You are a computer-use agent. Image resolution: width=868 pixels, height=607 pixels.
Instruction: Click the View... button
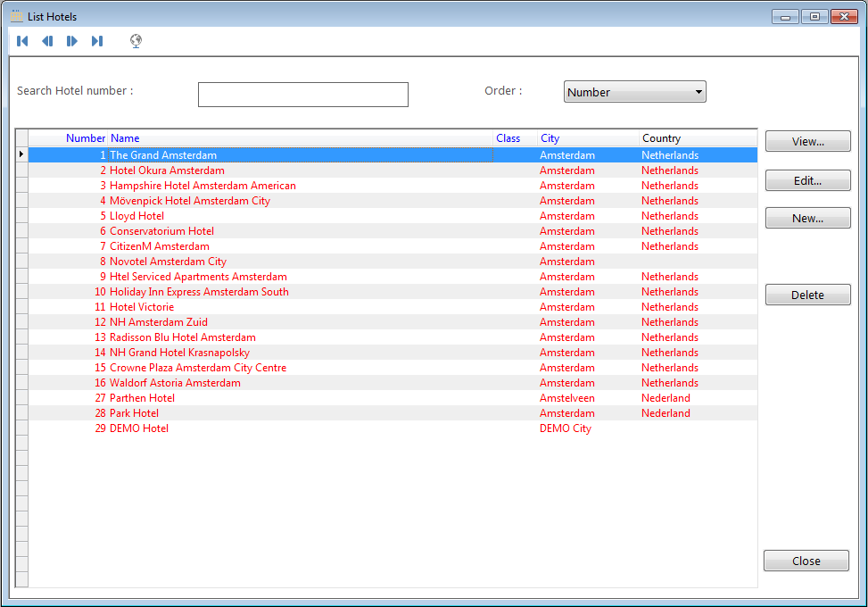click(807, 141)
